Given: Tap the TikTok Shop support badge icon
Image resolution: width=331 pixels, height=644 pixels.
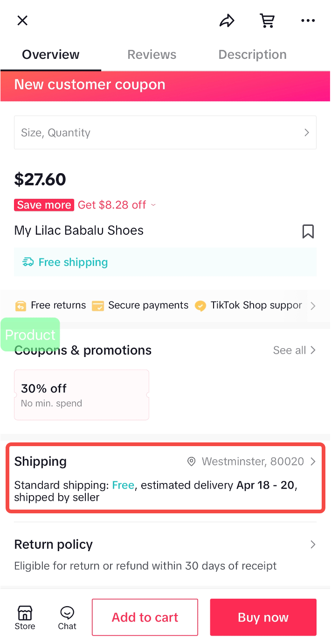Looking at the screenshot, I should tap(200, 306).
